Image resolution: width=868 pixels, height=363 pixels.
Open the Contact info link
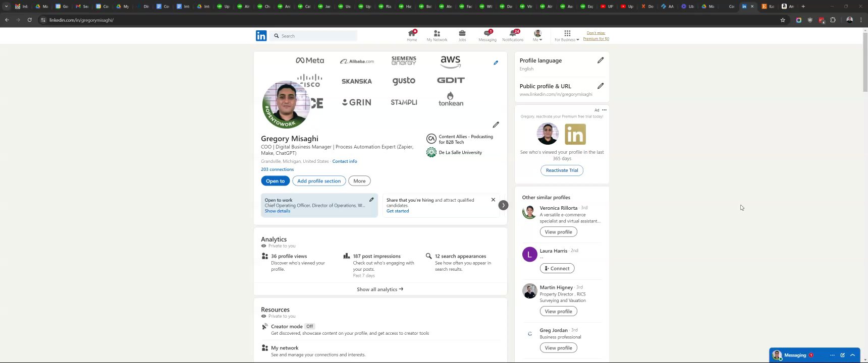(x=345, y=161)
